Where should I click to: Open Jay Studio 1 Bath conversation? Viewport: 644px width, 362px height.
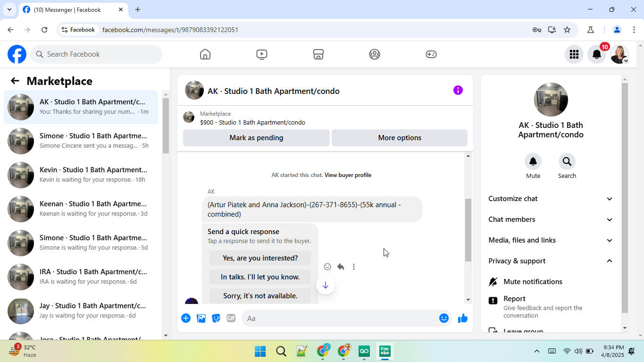pos(81,311)
